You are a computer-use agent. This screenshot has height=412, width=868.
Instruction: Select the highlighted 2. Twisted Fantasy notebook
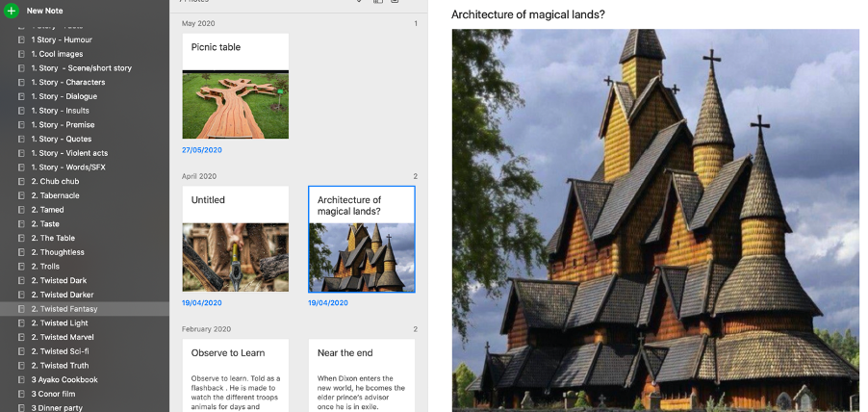point(85,309)
